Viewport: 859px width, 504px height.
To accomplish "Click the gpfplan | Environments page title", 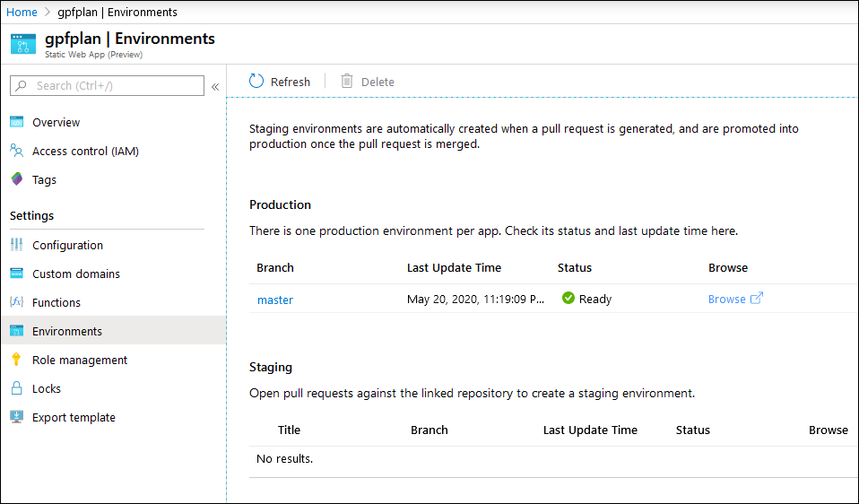I will (x=130, y=39).
